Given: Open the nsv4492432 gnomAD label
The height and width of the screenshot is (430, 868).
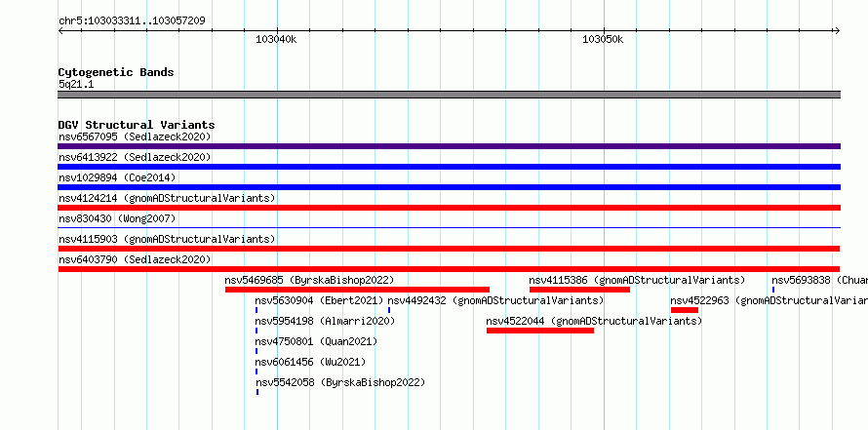Looking at the screenshot, I should [495, 300].
